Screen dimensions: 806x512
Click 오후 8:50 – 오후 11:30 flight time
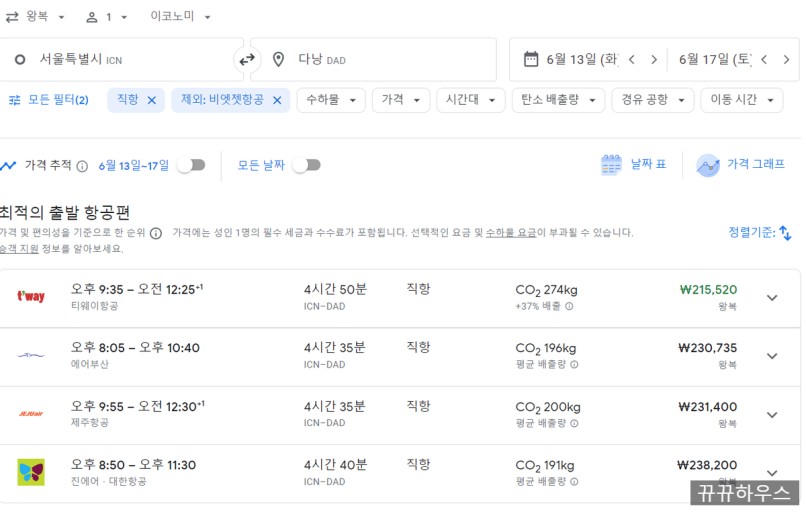pos(134,465)
